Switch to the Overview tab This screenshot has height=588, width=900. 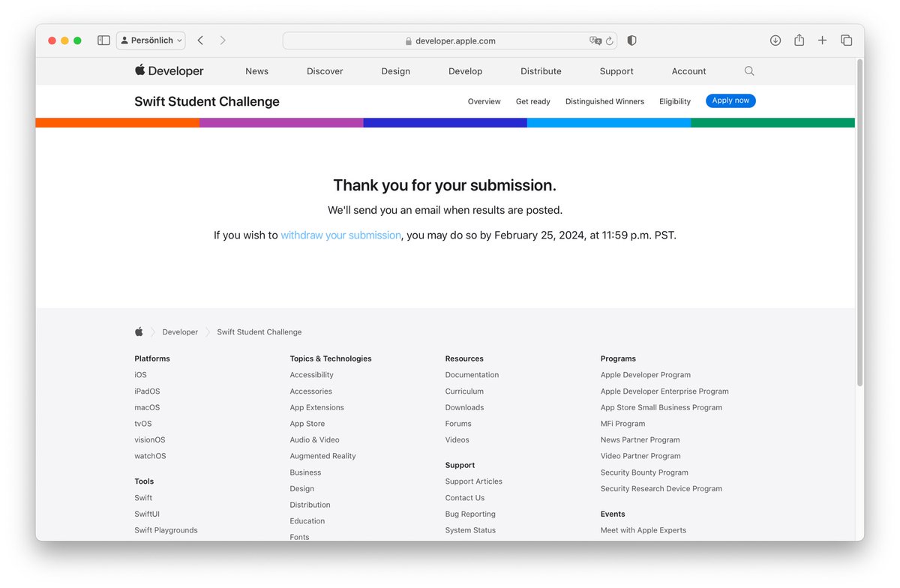tap(484, 101)
